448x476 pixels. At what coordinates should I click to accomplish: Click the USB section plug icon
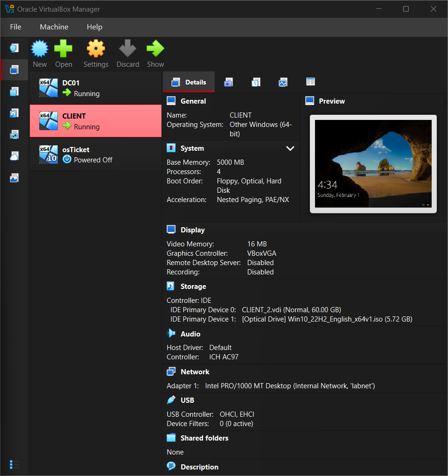click(x=171, y=400)
